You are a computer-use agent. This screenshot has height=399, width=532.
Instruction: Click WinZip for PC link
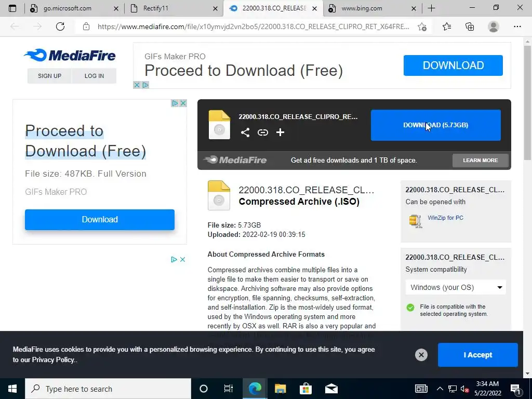pos(445,218)
